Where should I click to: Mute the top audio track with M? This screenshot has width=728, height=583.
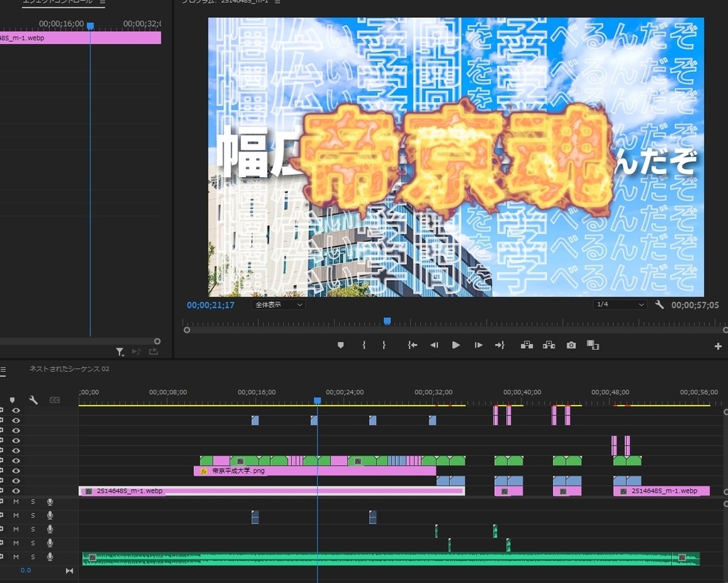[x=16, y=502]
